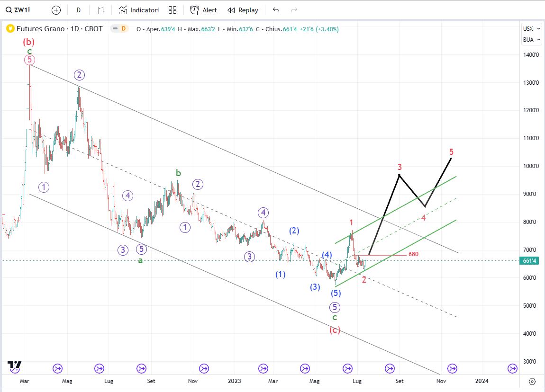This screenshot has height=392, width=545.
Task: Open the event marker right of 2024
Action: click(513, 369)
